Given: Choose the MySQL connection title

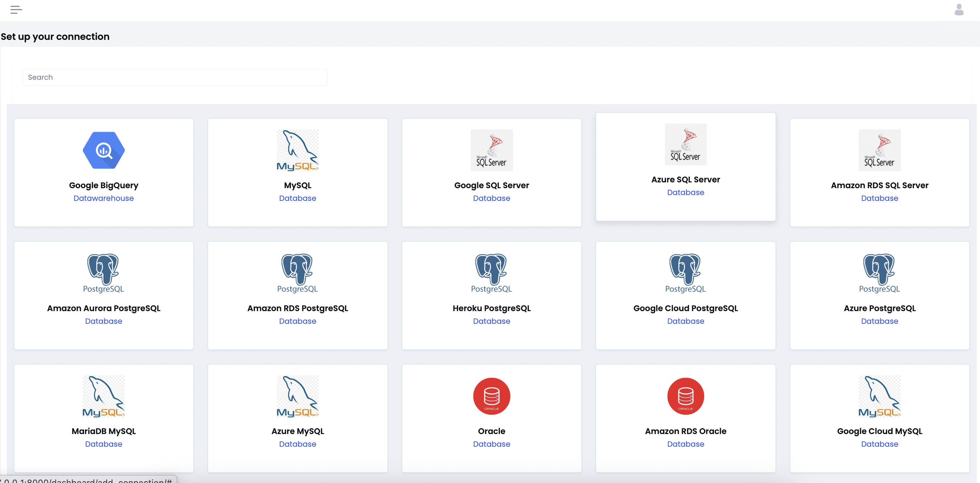Looking at the screenshot, I should tap(298, 185).
